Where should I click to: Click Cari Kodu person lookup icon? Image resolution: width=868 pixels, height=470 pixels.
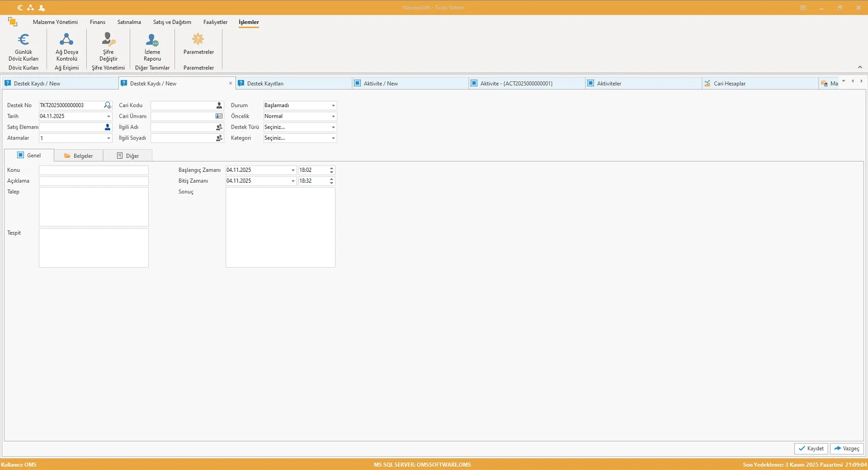pos(219,105)
